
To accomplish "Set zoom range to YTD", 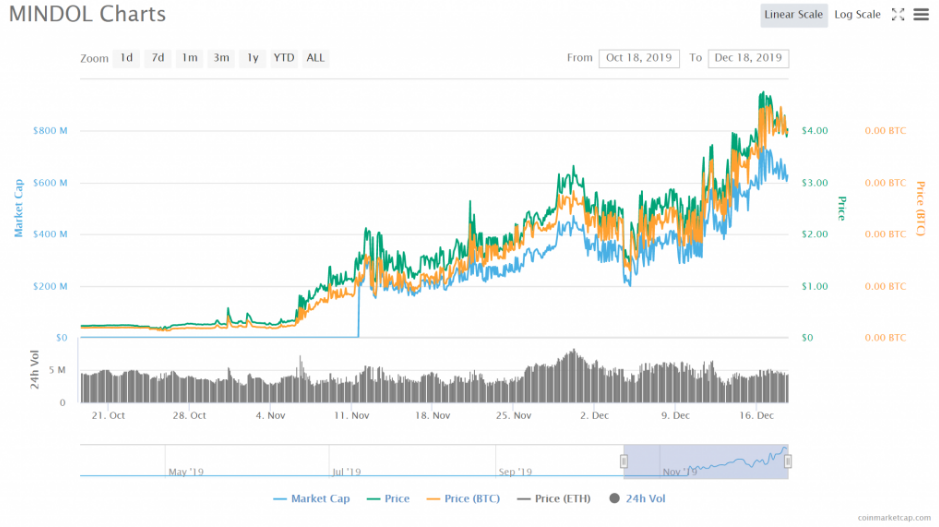I will [x=284, y=58].
